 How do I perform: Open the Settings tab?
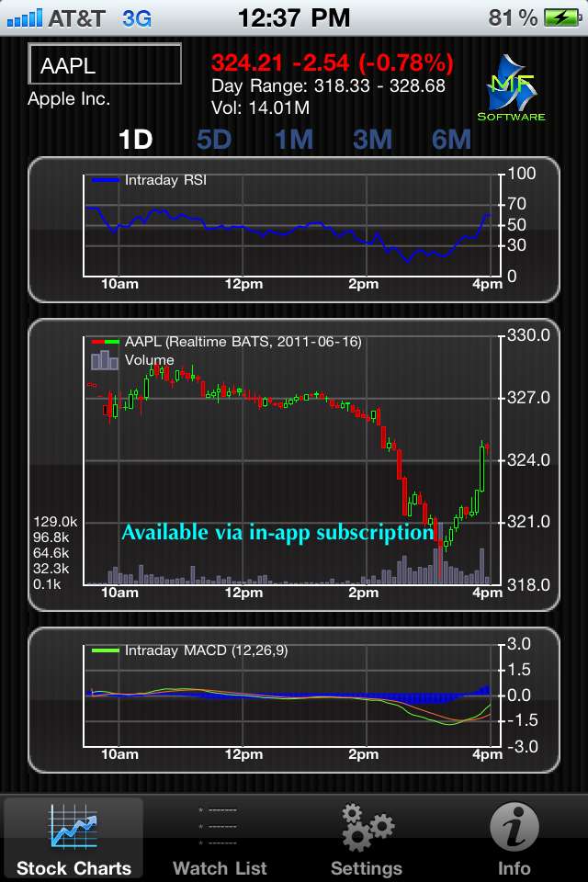point(367,839)
